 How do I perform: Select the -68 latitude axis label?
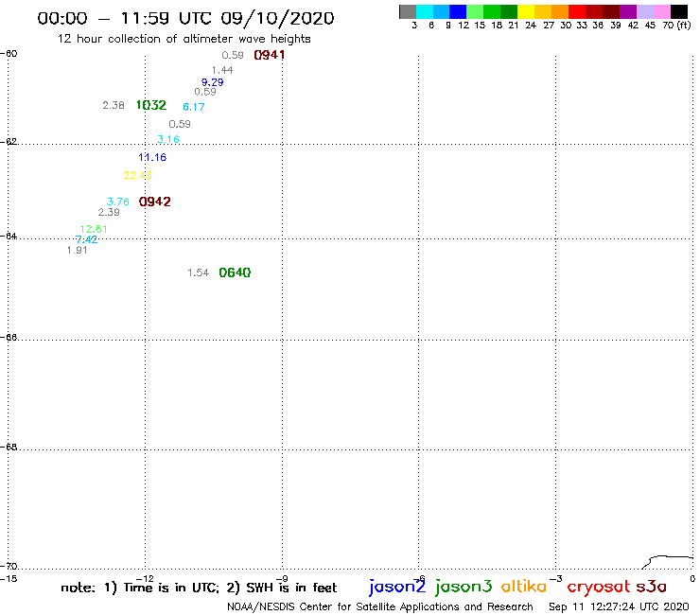tap(9, 448)
